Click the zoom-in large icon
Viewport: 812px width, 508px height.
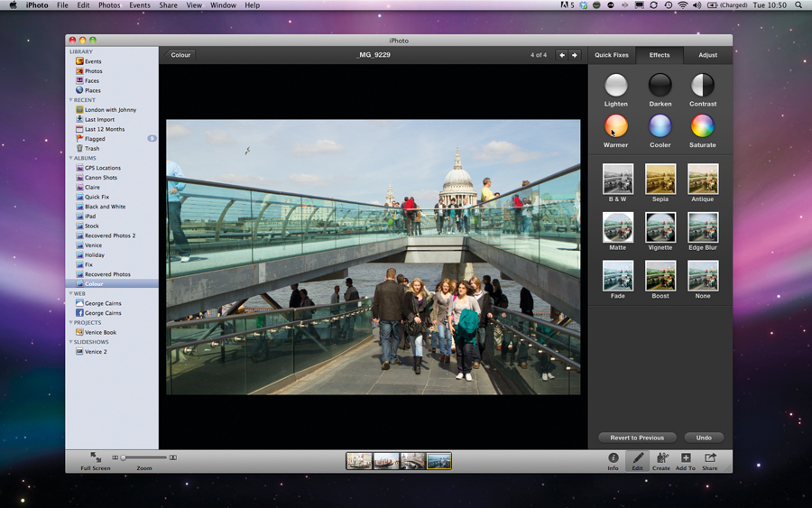pyautogui.click(x=173, y=457)
